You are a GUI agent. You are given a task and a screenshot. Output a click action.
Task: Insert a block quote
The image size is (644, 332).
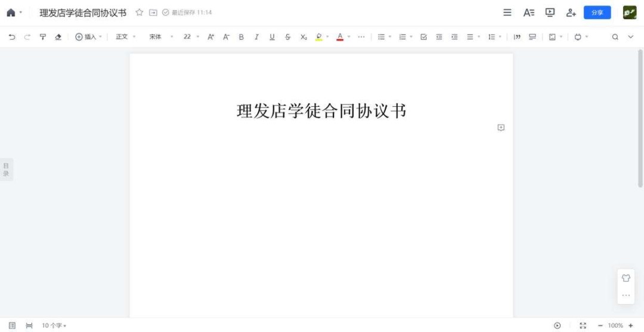(517, 37)
